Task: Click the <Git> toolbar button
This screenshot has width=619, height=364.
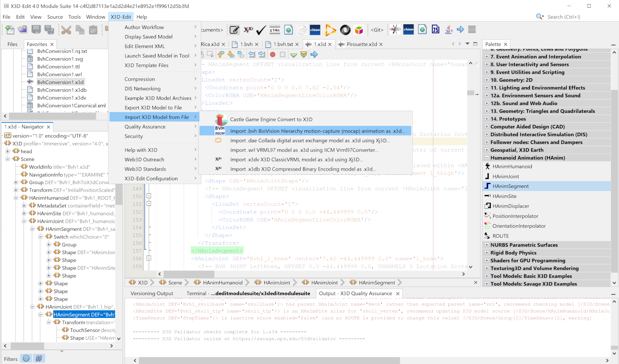Action: [x=377, y=30]
